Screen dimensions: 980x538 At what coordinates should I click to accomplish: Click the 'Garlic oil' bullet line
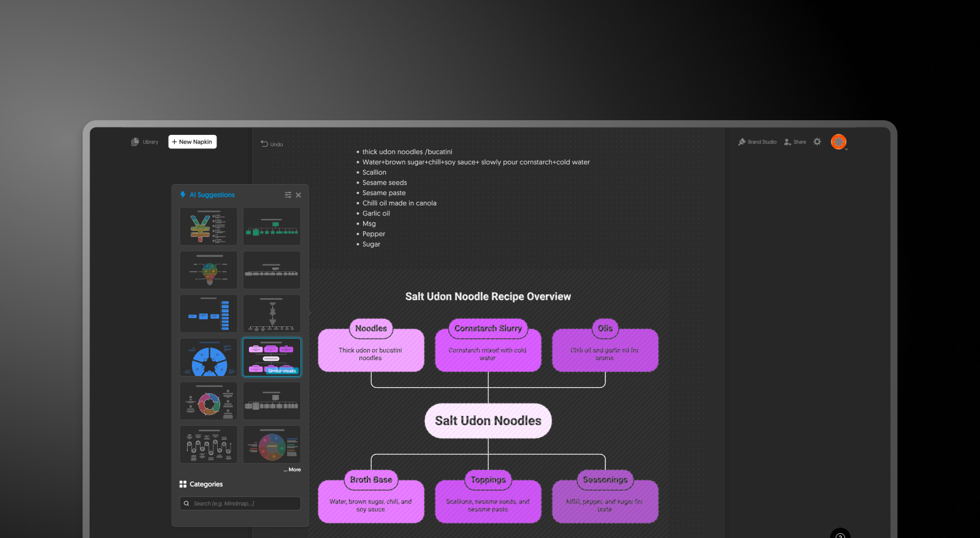[376, 213]
